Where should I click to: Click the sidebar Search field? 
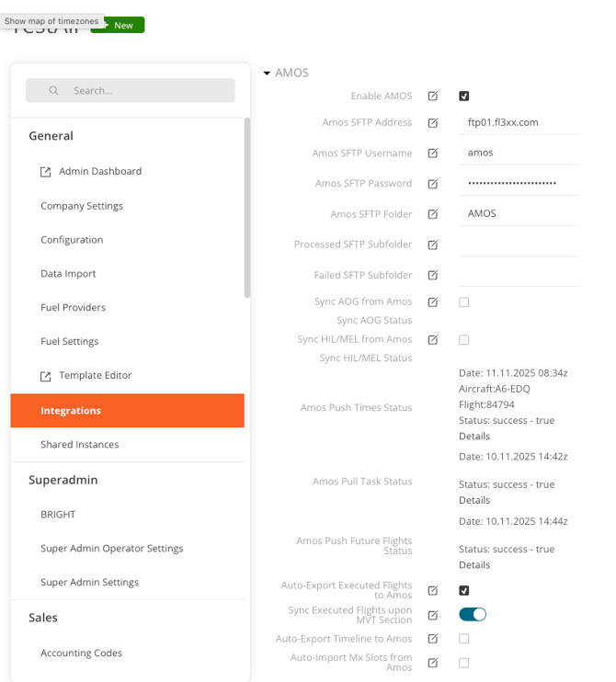click(131, 90)
